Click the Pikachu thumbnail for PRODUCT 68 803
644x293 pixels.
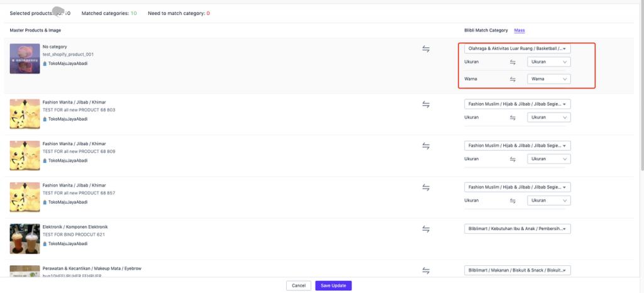pos(25,114)
